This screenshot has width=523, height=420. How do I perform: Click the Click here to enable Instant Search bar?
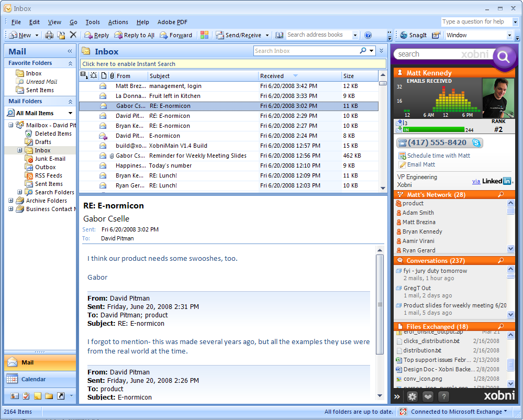233,64
